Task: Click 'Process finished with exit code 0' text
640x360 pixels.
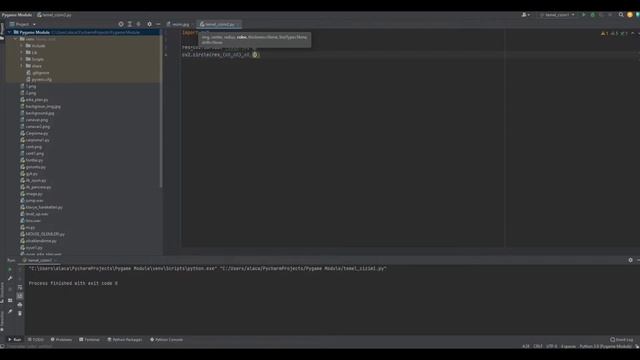Action: point(73,283)
